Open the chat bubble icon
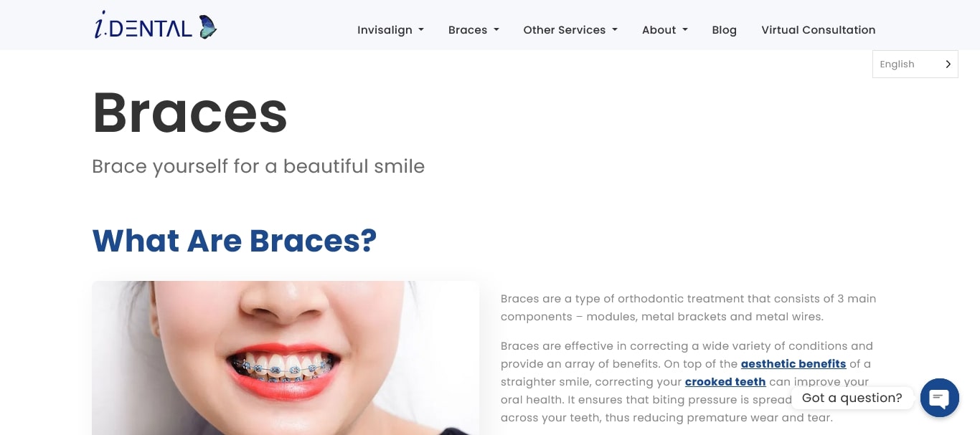Screen dimensions: 980x435 940,398
